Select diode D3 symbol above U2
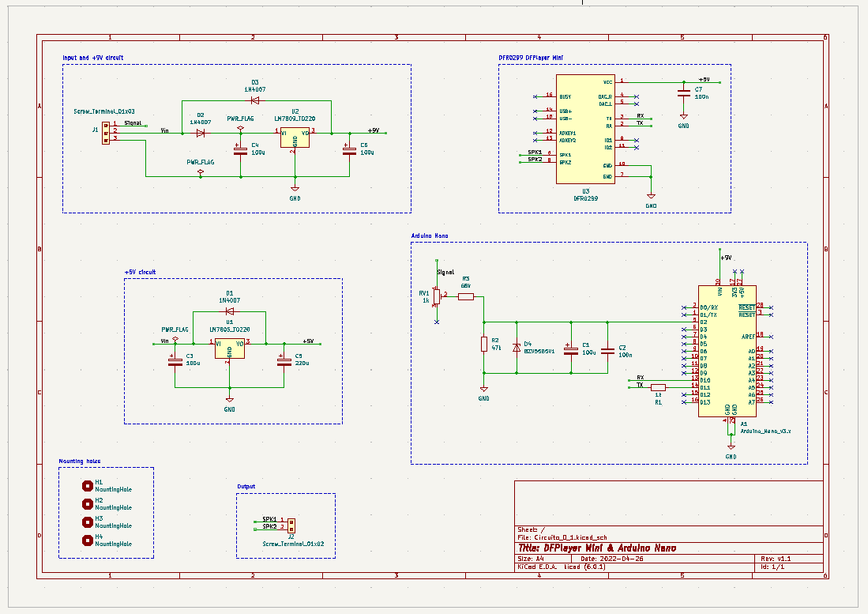The image size is (868, 614). 254,101
